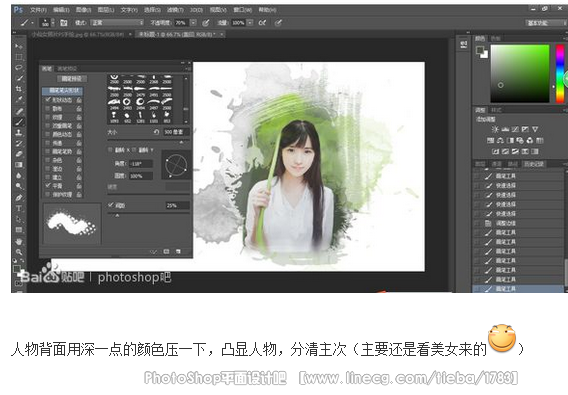
Task: Open the 编辑(E) Edit menu
Action: point(61,10)
